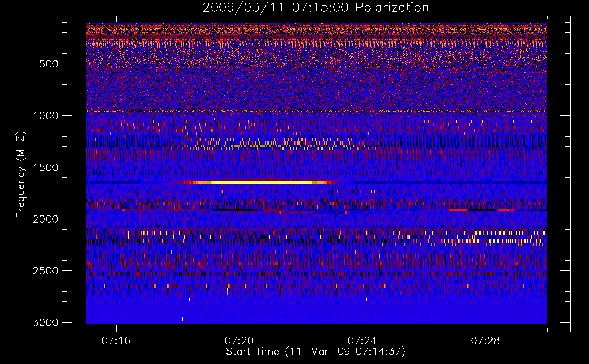Select the 3000 frequency tick label
Screen dimensions: 589x364
46,323
